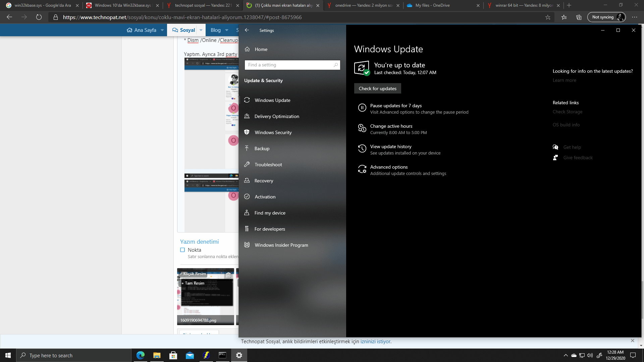
Task: Show hidden system tray icons
Action: 566,355
